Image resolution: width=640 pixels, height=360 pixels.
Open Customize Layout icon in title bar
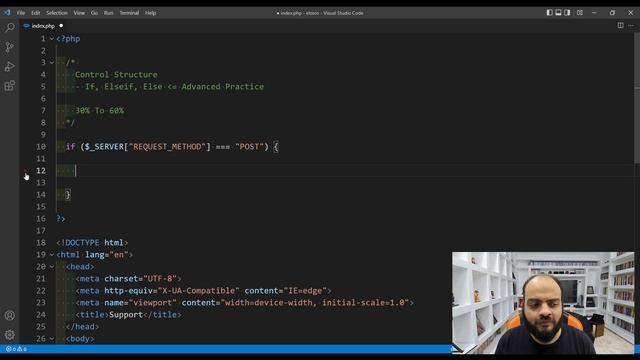tap(580, 13)
